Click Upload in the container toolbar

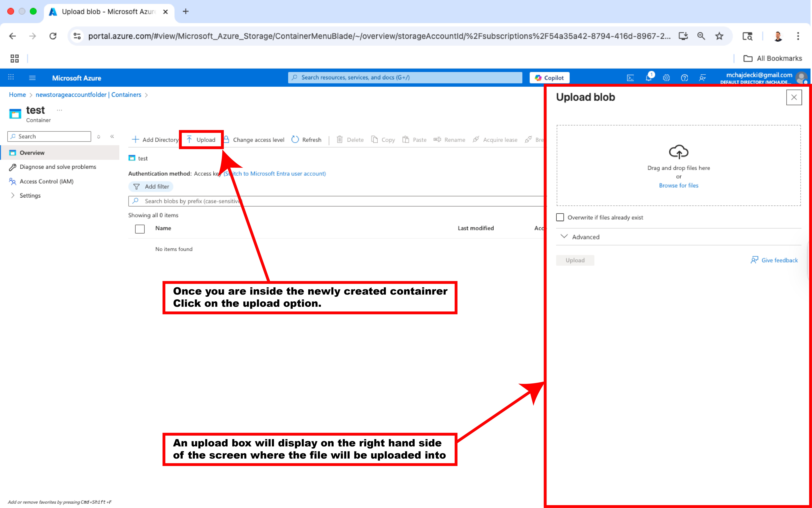point(201,140)
